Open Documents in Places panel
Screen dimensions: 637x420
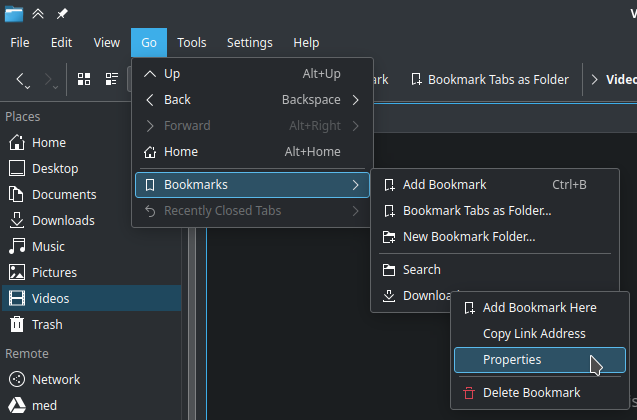(91, 195)
